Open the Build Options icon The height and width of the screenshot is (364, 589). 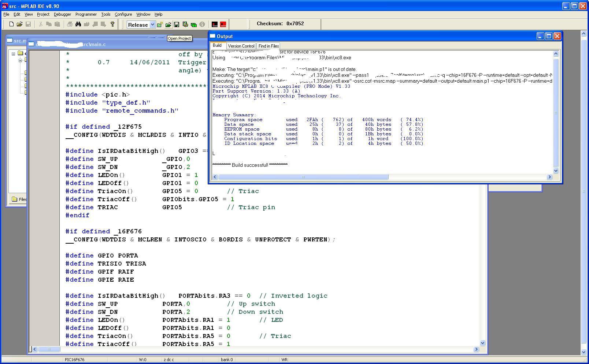pyautogui.click(x=185, y=25)
